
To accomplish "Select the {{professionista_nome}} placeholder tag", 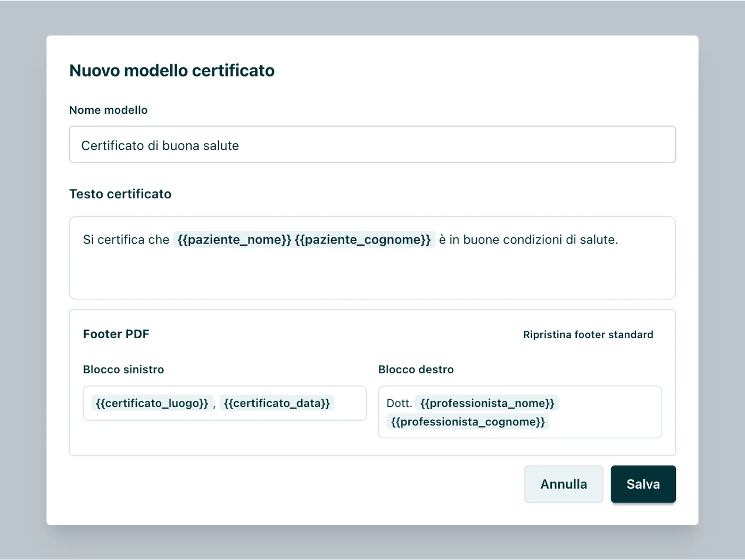I will click(487, 403).
